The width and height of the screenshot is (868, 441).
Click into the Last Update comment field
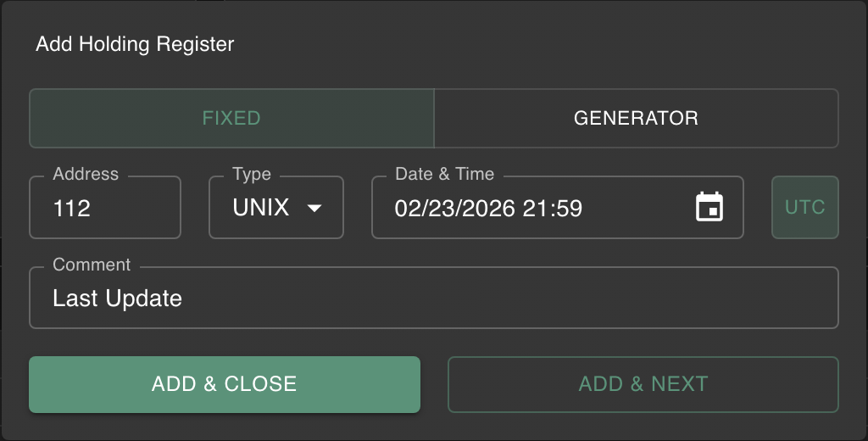tap(432, 299)
